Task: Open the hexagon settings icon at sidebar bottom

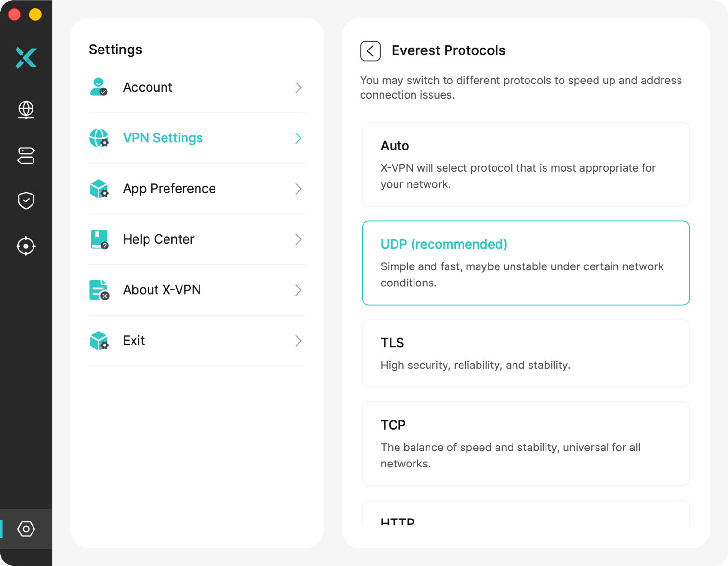Action: [x=26, y=529]
